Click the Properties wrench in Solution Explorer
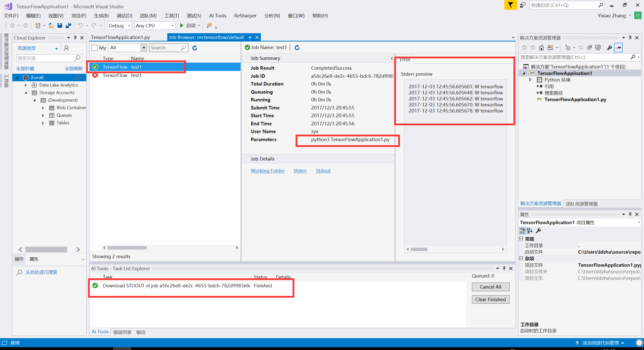This screenshot has height=350, width=644. pyautogui.click(x=609, y=48)
